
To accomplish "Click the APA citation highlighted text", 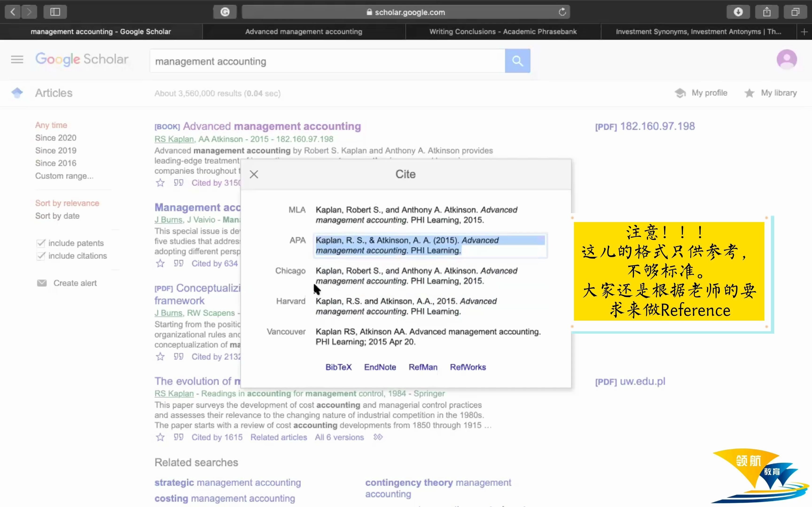I will coord(430,245).
